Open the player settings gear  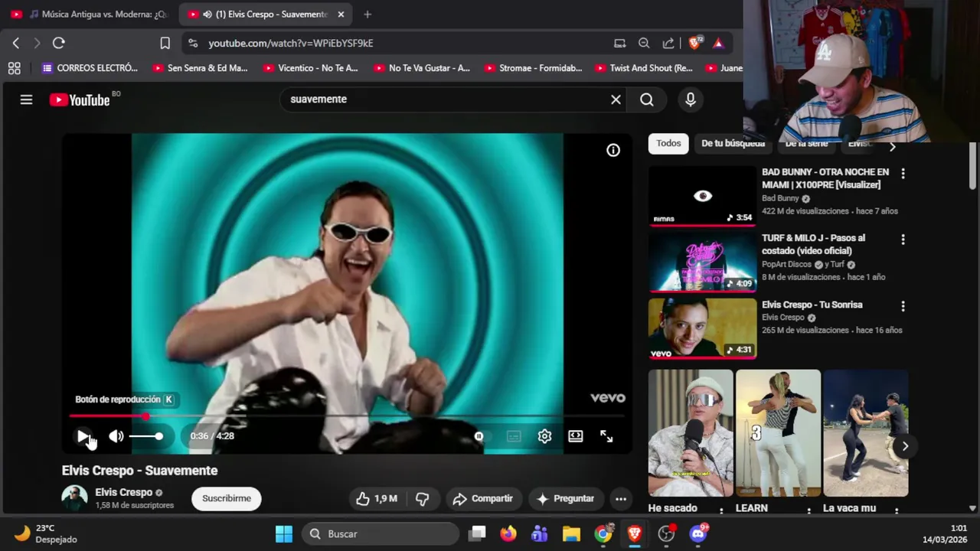pos(544,436)
